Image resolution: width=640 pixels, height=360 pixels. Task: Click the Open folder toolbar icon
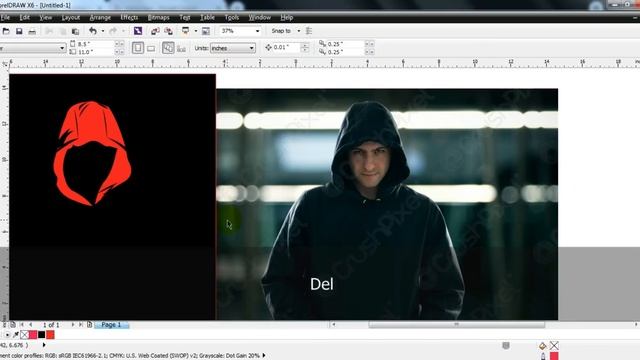(x=6, y=31)
